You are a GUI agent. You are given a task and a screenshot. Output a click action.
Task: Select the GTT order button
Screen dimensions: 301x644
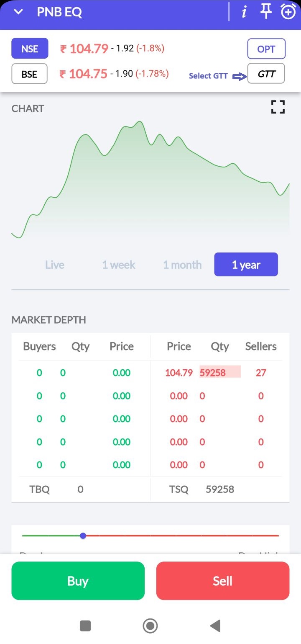266,74
